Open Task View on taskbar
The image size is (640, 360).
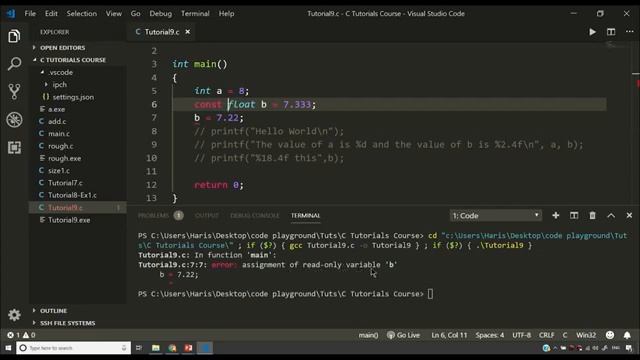tap(139, 348)
